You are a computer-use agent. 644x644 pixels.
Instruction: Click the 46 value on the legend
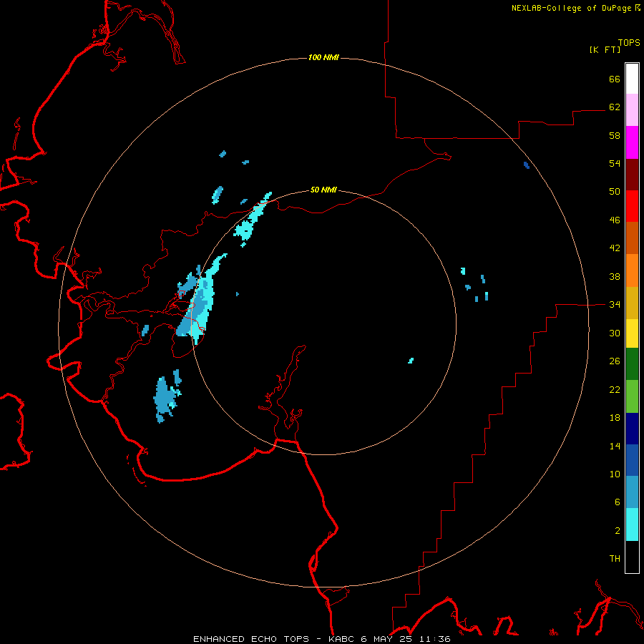click(615, 220)
